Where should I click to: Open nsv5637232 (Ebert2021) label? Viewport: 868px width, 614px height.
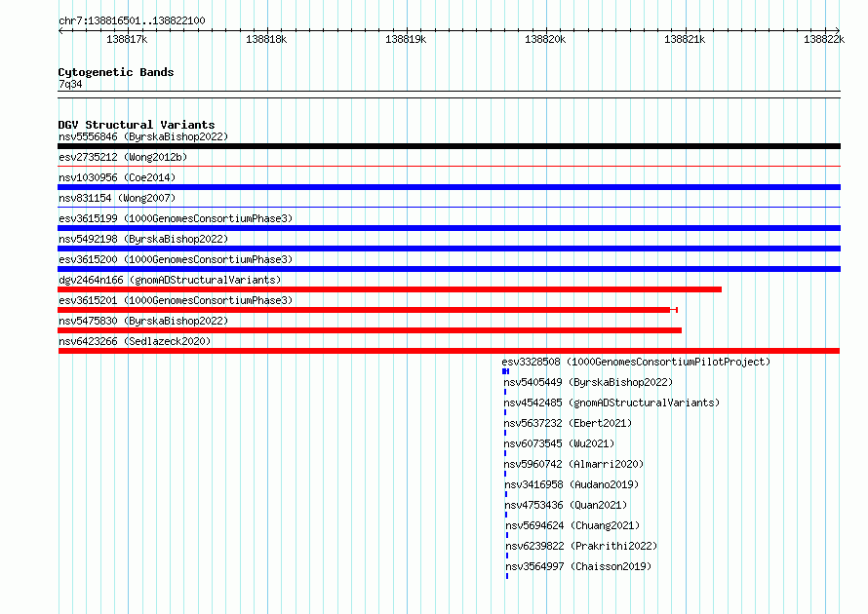(x=568, y=423)
